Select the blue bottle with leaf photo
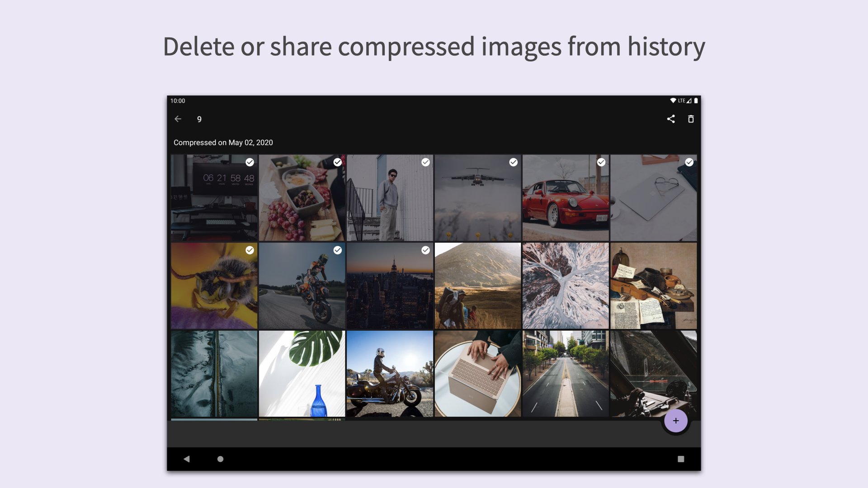 302,374
